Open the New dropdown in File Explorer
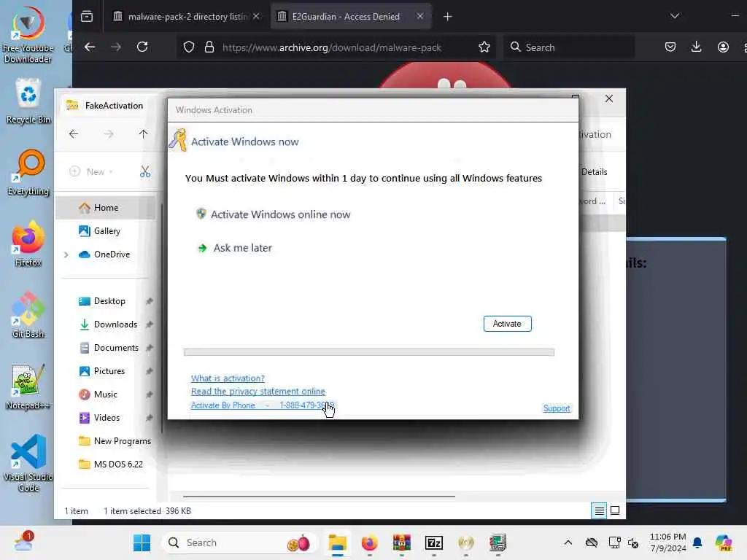The height and width of the screenshot is (560, 747). click(x=91, y=172)
